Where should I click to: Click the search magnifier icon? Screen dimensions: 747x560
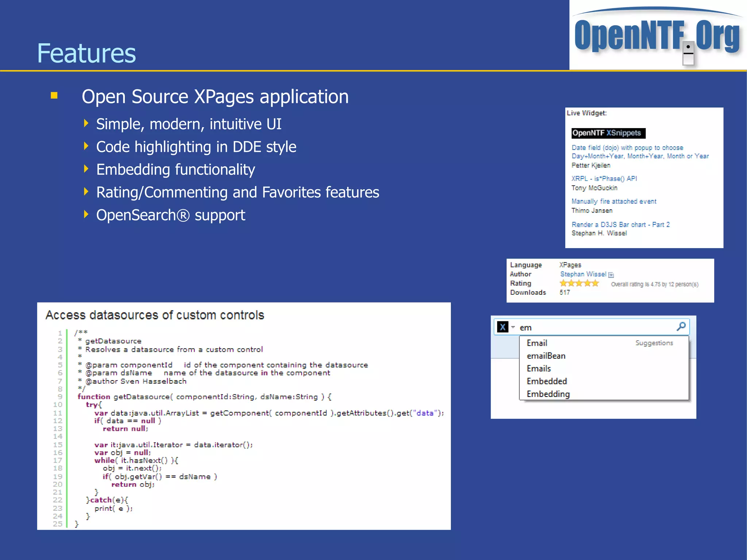(681, 327)
